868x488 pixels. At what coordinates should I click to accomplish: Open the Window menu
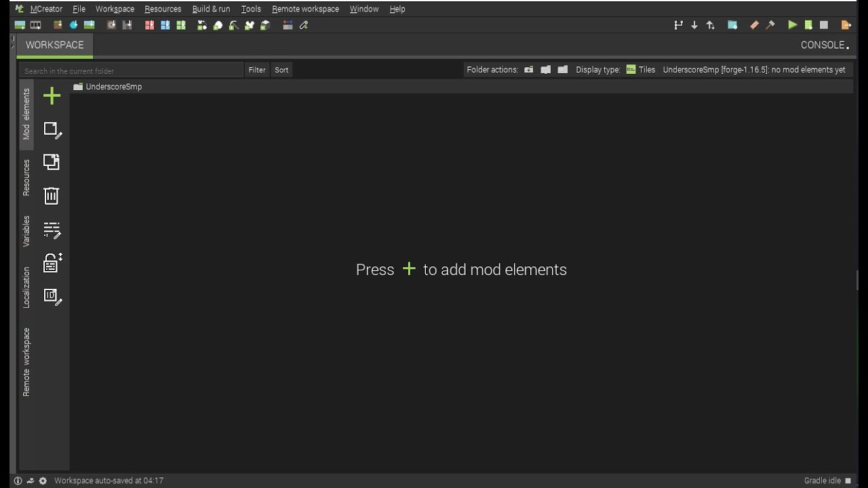[364, 9]
